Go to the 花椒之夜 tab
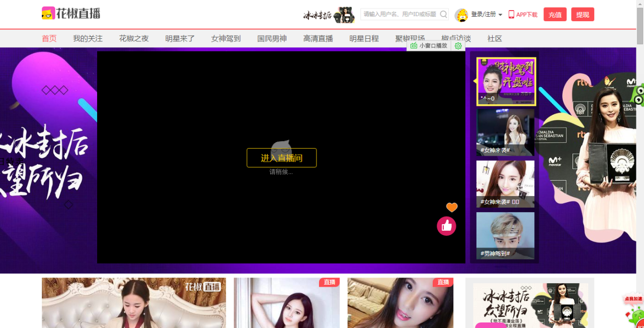 [134, 38]
